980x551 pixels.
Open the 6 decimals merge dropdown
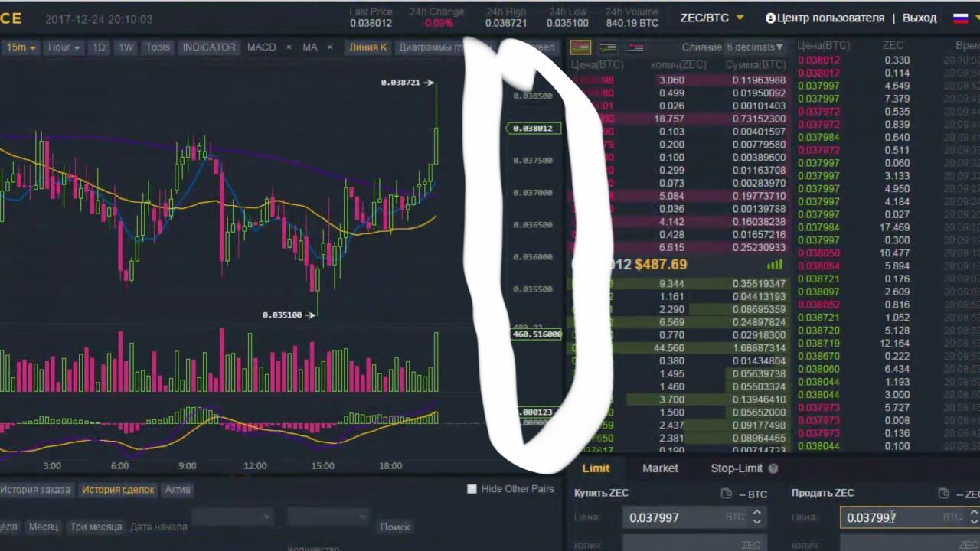point(758,47)
